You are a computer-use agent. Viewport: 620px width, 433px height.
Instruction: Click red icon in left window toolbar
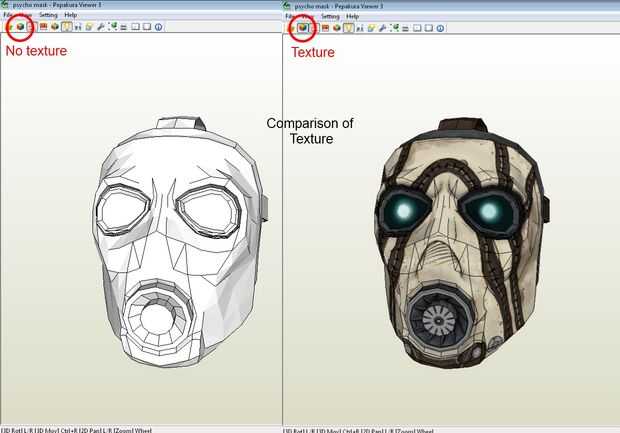pos(43,26)
